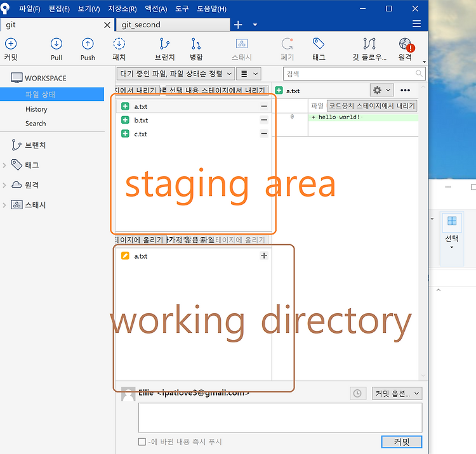The image size is (476, 454).
Task: Click the Stage all (스테이지에 올리기) button
Action: [140, 240]
